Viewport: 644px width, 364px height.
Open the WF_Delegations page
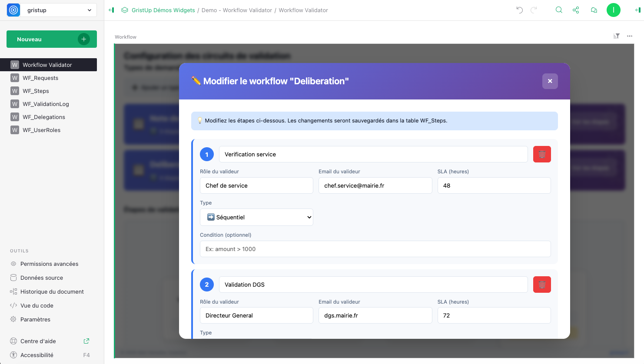[x=44, y=117]
